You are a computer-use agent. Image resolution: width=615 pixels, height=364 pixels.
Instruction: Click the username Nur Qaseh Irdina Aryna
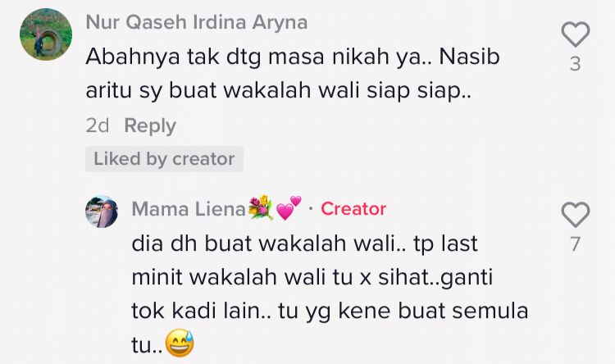tap(197, 22)
